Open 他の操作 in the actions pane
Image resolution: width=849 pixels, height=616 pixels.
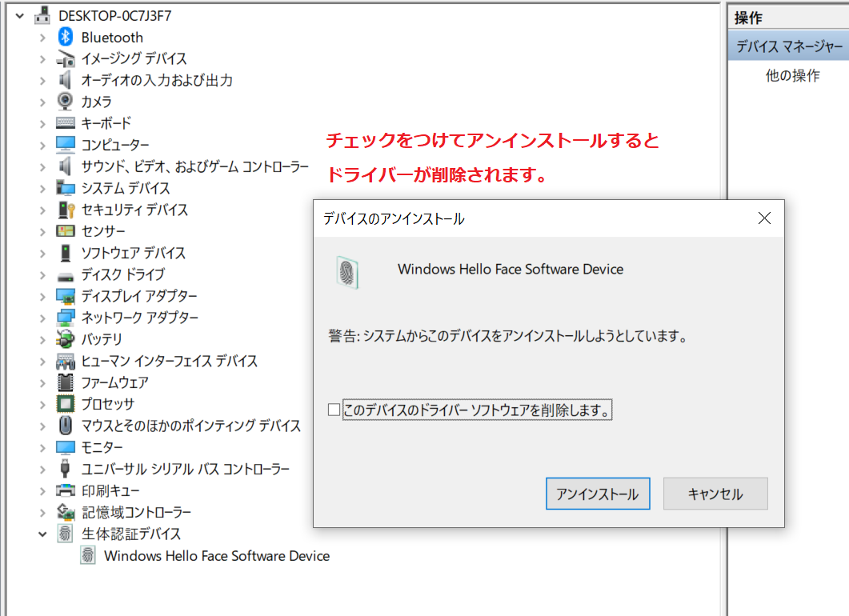(x=792, y=76)
